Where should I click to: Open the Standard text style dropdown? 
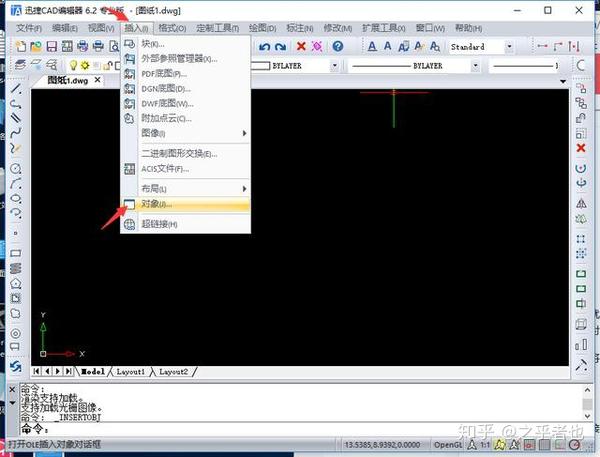point(509,47)
